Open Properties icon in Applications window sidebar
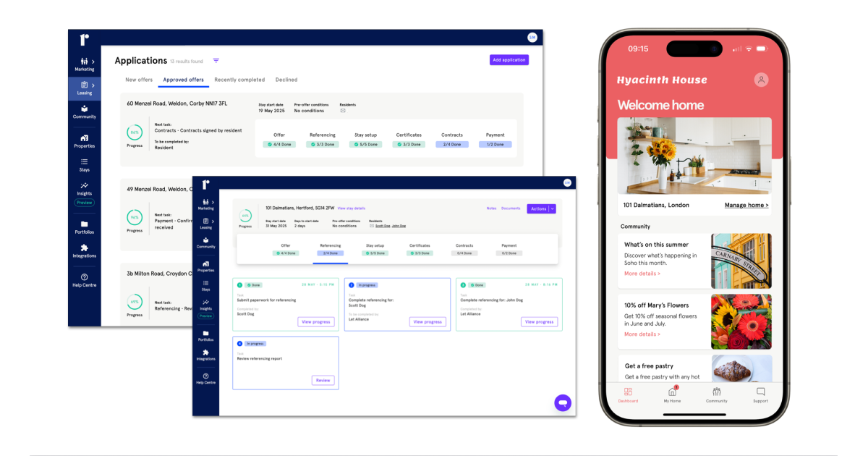 tap(85, 138)
